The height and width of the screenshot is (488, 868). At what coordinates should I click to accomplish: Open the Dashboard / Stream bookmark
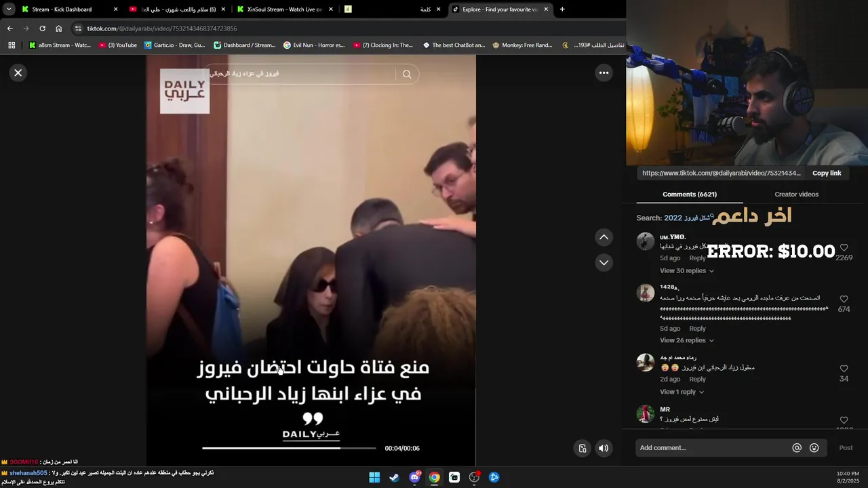pyautogui.click(x=245, y=45)
